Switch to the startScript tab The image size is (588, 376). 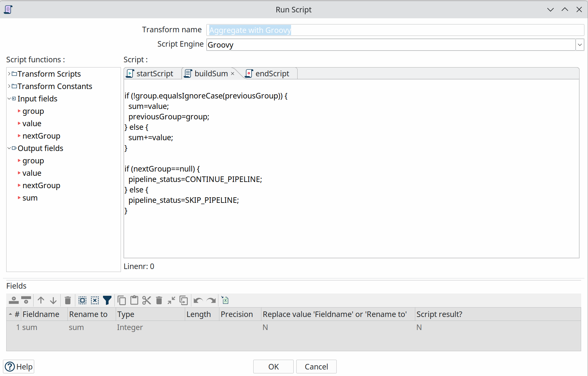[x=151, y=74]
